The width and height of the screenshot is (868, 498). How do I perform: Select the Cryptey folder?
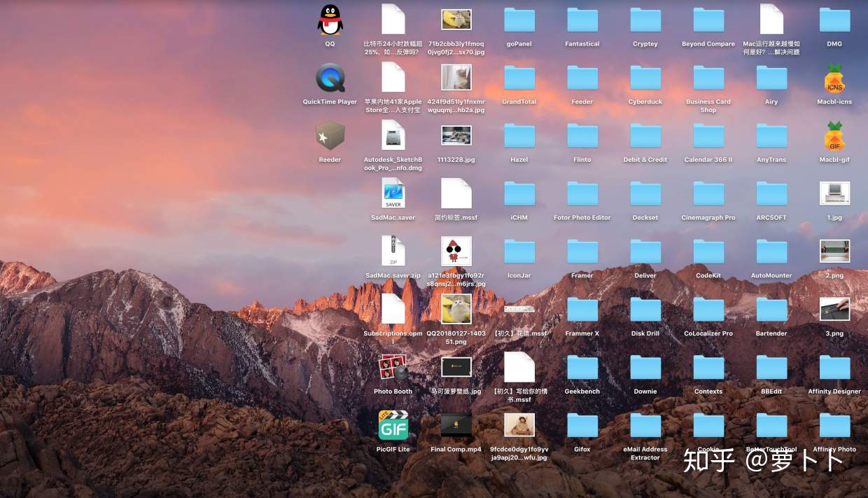[645, 20]
